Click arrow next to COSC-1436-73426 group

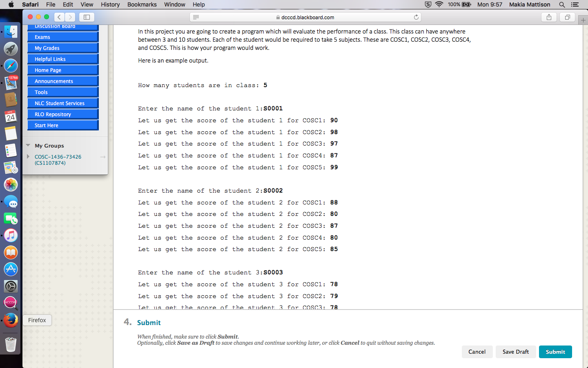click(x=102, y=157)
